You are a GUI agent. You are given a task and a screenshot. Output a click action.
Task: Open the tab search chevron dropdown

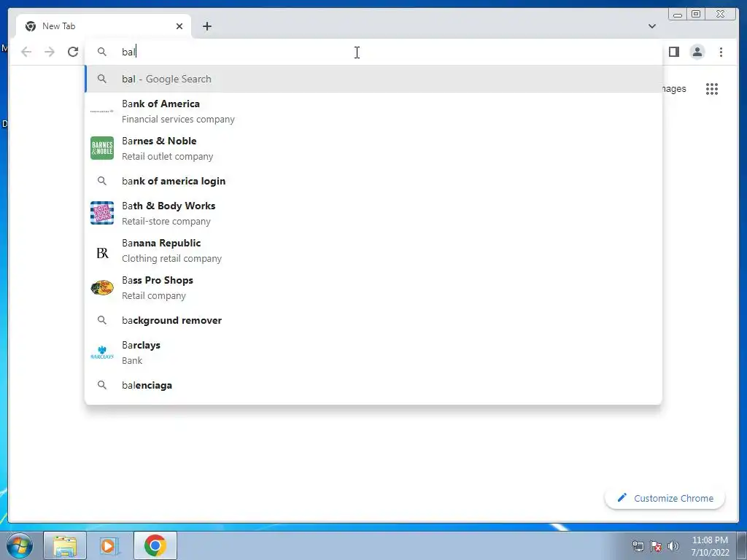pyautogui.click(x=651, y=26)
